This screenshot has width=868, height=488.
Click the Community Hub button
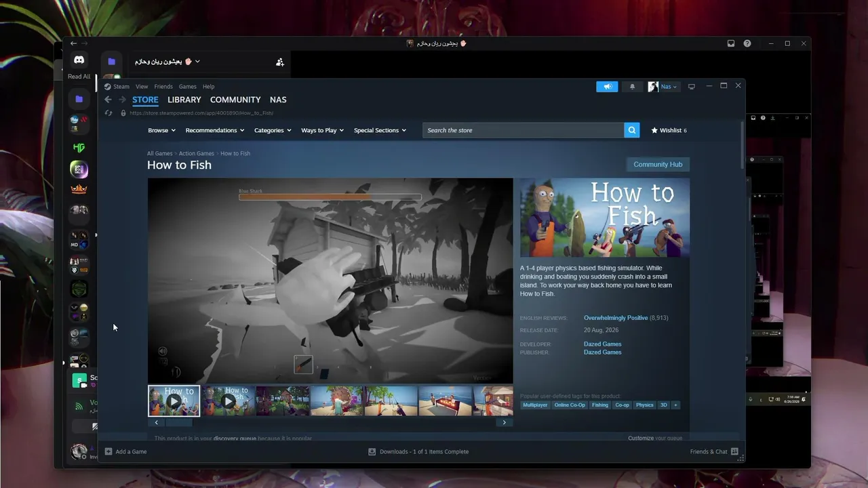(x=658, y=164)
